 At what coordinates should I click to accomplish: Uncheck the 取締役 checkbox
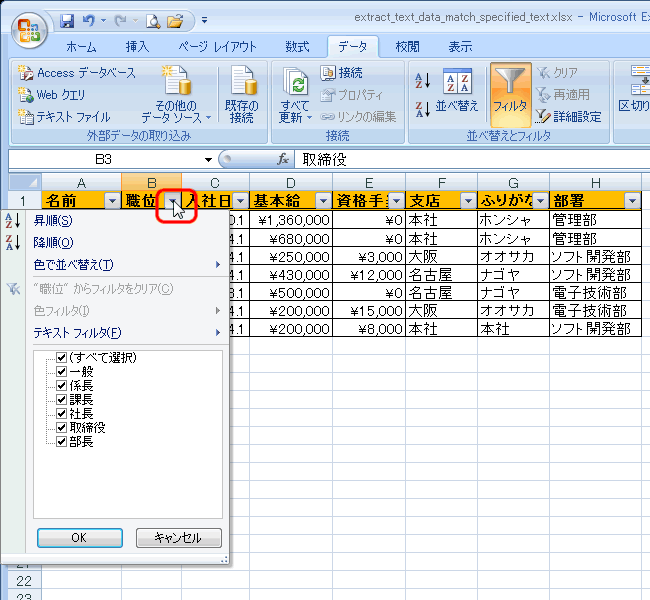point(61,428)
